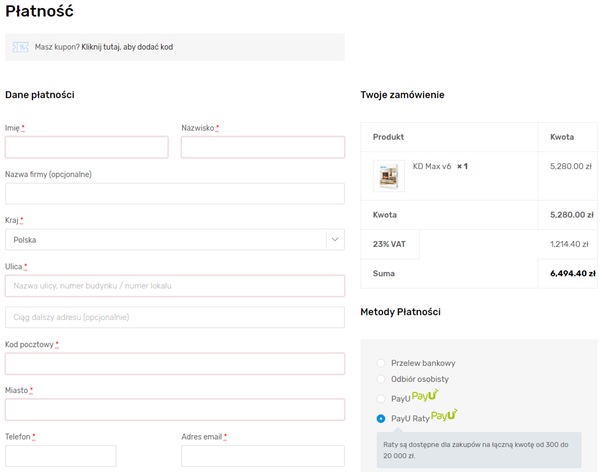Select Przelew bankowy payment method
Viewport: 605px width, 472px height.
(x=381, y=363)
